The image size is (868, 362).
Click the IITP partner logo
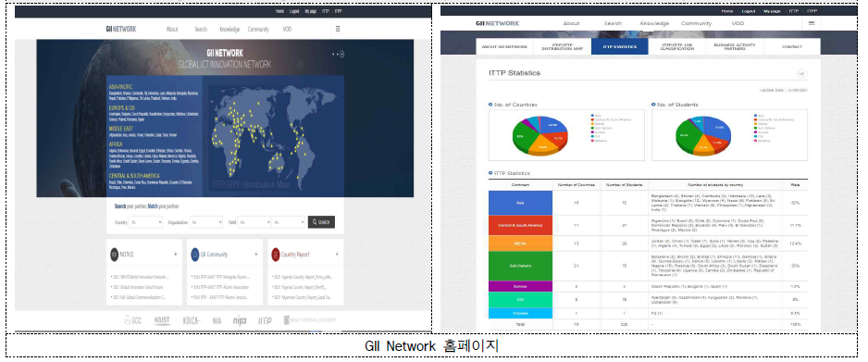pyautogui.click(x=265, y=320)
